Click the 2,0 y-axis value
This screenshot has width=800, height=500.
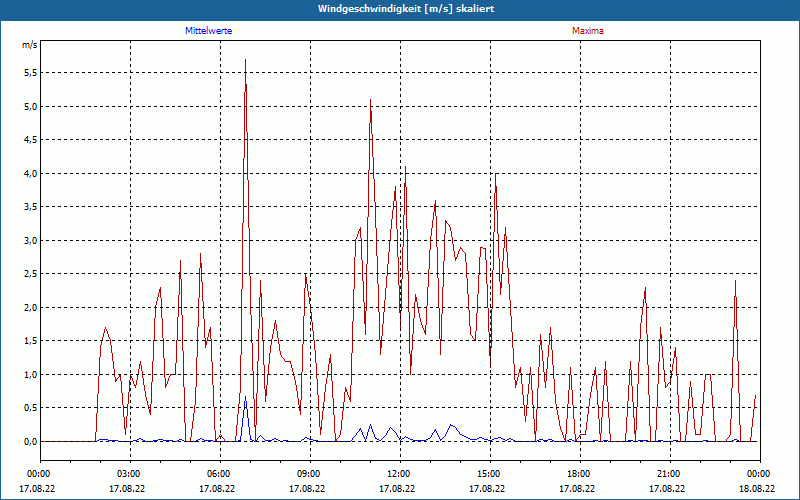[31, 308]
